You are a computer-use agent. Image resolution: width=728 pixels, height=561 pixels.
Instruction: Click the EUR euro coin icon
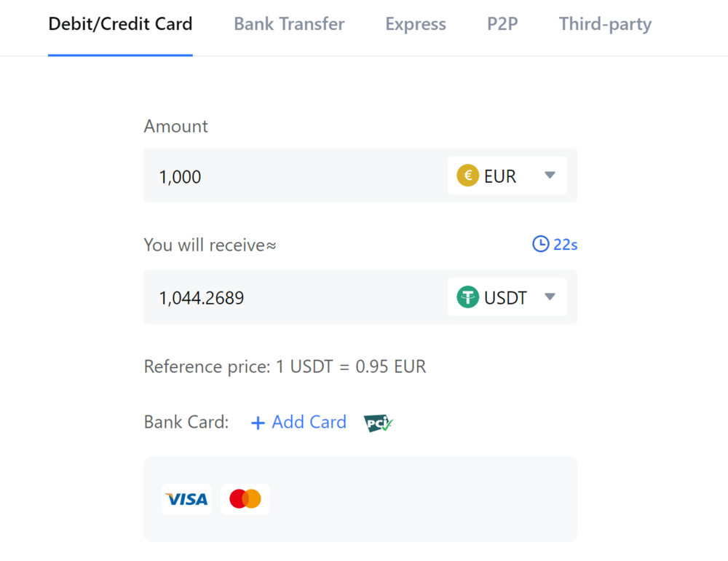[x=467, y=175]
